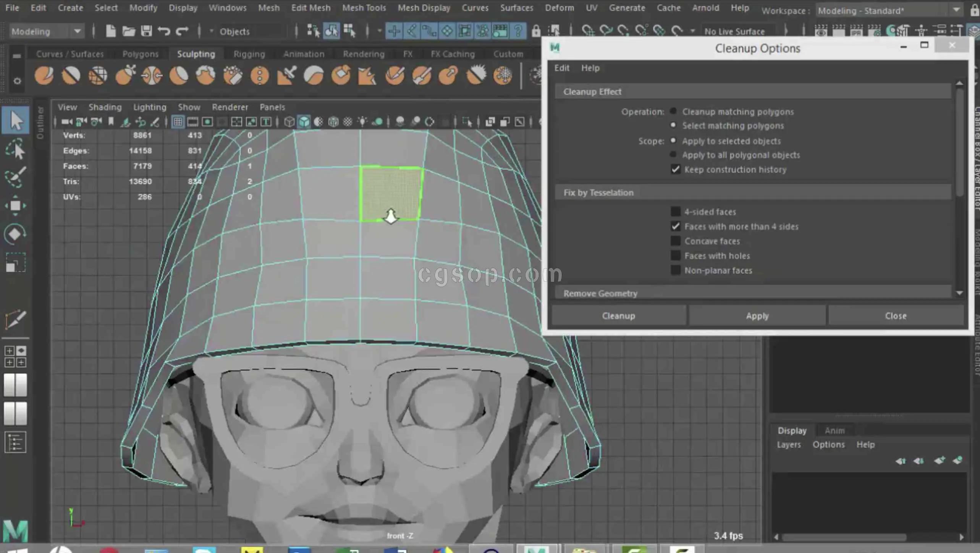Toggle the viewport grid icon
The height and width of the screenshot is (553, 980).
[x=178, y=122]
